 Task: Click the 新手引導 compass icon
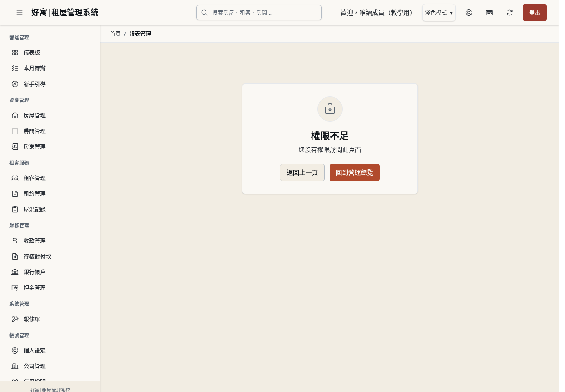(x=15, y=84)
